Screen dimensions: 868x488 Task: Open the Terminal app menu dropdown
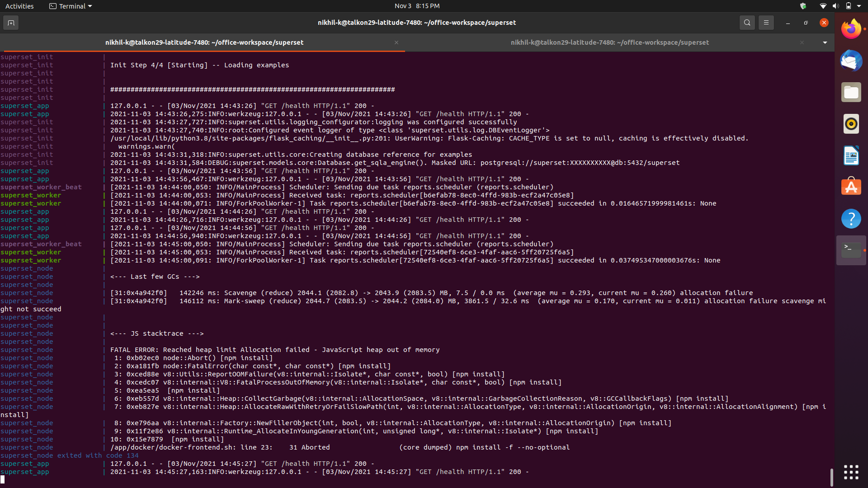tap(71, 6)
